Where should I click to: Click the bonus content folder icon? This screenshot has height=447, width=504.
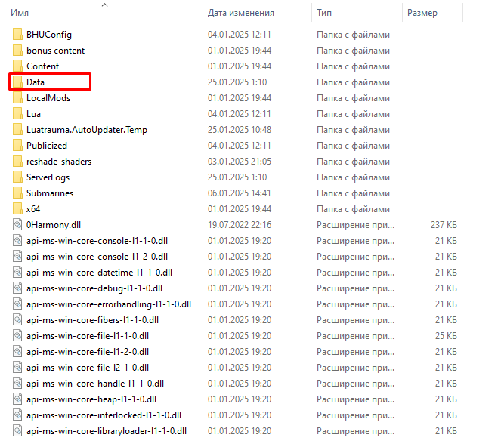18,51
